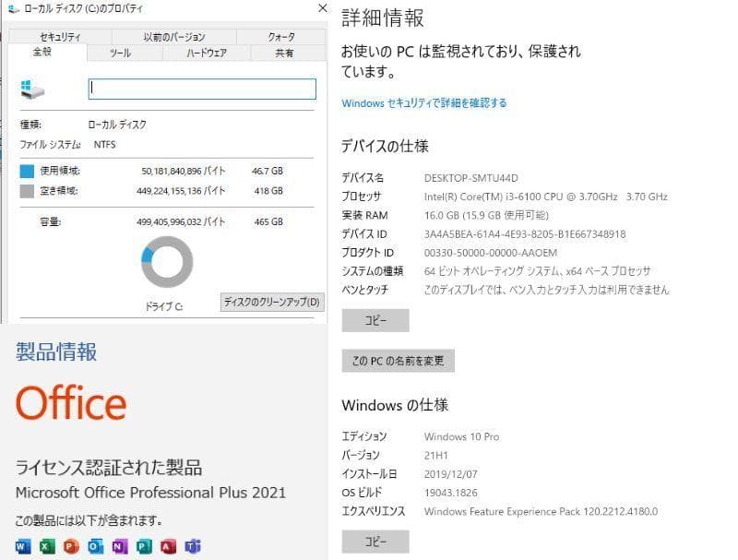
Task: Open Microsoft Word from the Office icons
Action: click(x=18, y=549)
